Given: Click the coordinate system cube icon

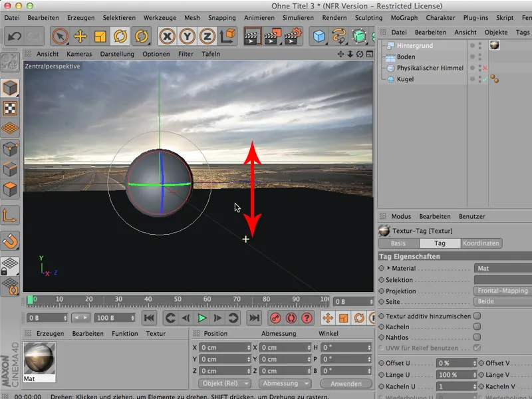Looking at the screenshot, I should (x=227, y=36).
